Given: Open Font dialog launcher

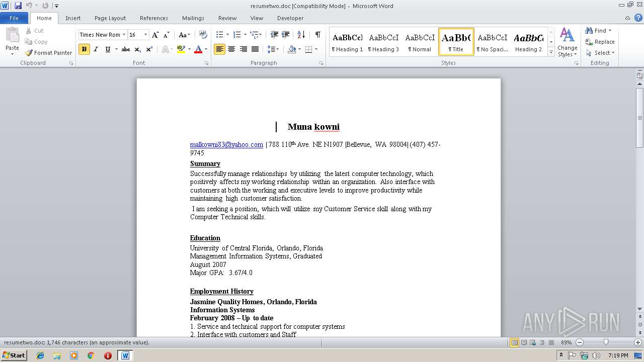Looking at the screenshot, I should pos(207,63).
